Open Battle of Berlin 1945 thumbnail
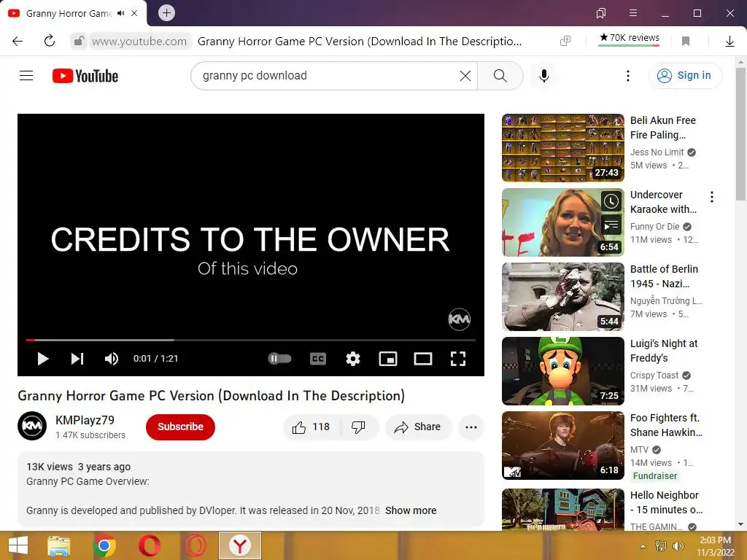The height and width of the screenshot is (560, 747). pyautogui.click(x=562, y=297)
